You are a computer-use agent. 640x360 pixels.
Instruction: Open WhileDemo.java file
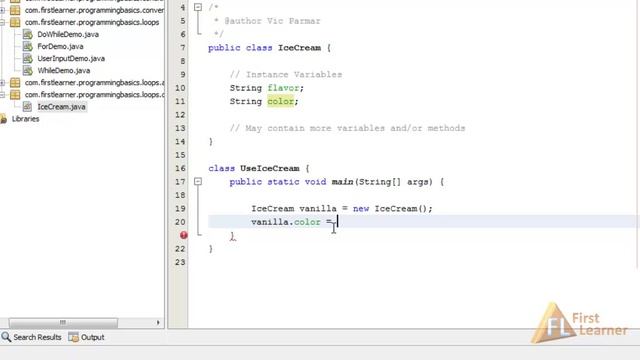click(63, 71)
